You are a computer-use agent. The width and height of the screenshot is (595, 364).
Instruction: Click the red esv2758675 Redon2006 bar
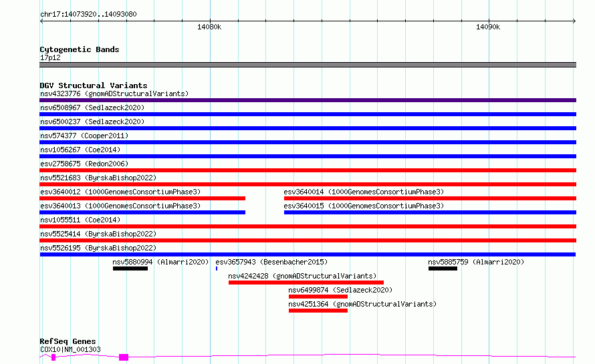point(308,170)
